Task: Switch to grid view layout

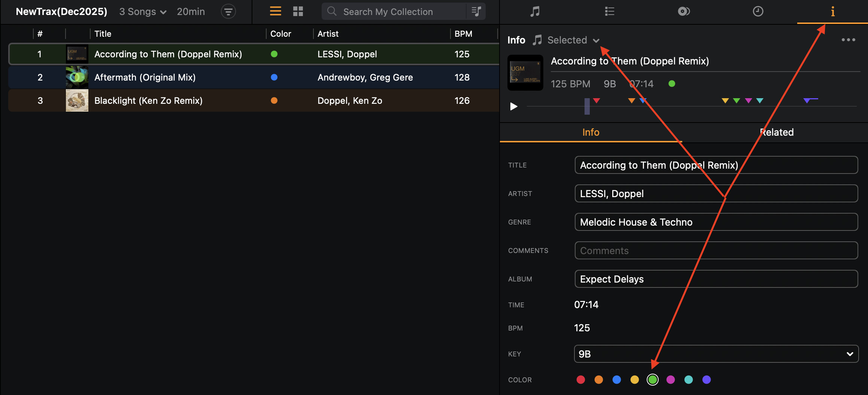Action: tap(298, 11)
